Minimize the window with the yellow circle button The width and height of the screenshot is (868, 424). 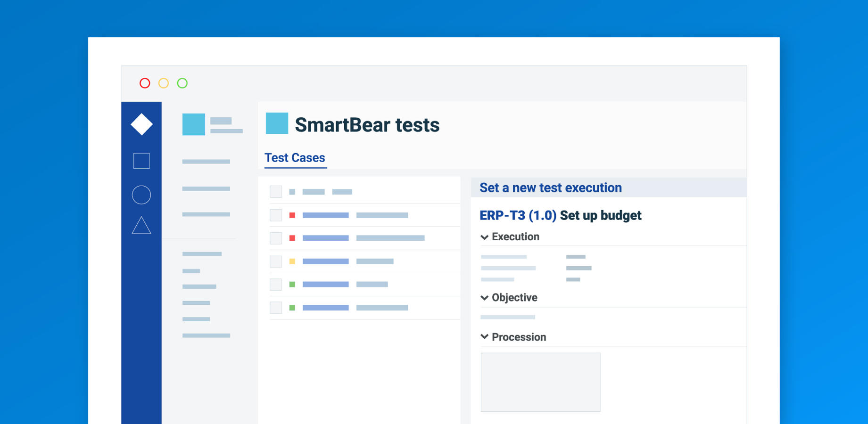164,83
